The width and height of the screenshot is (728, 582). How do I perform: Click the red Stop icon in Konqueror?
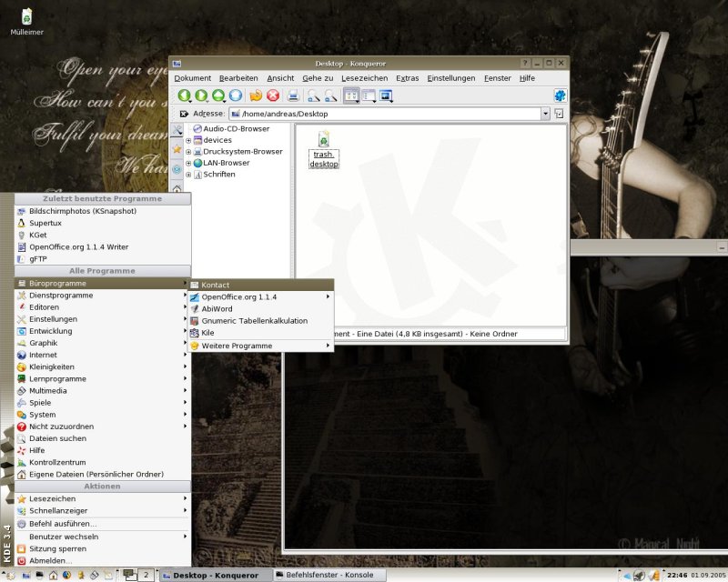click(273, 95)
